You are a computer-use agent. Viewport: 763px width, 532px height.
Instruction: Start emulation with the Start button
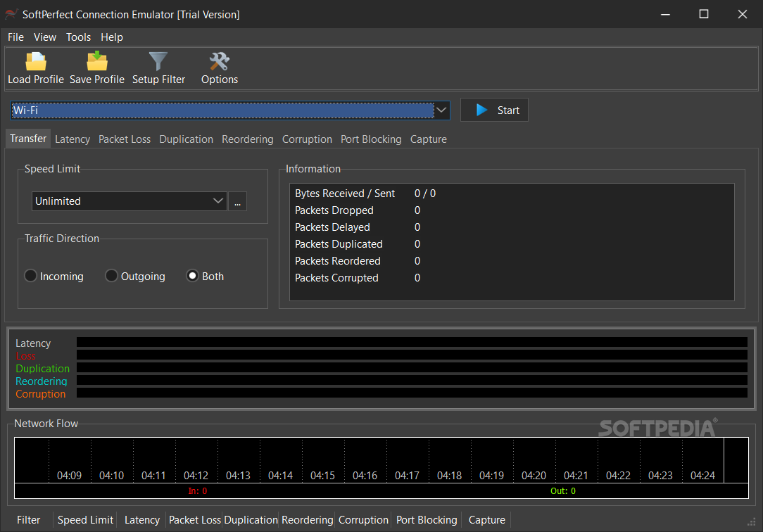[x=494, y=110]
